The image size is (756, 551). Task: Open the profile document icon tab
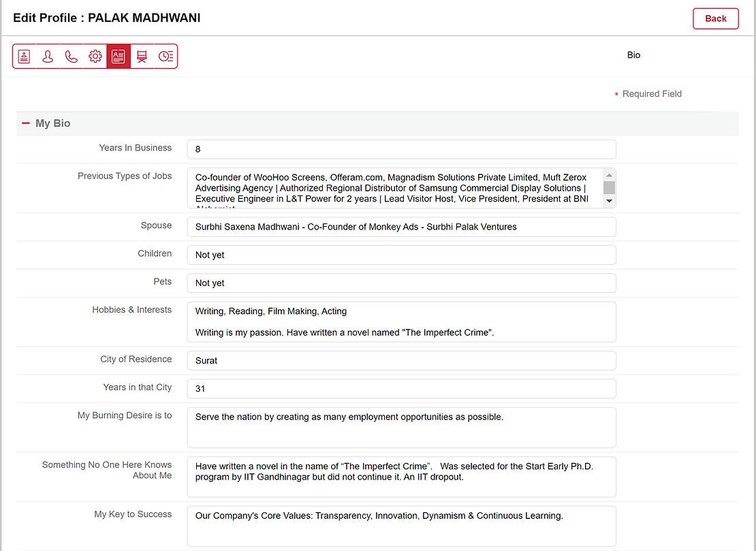click(x=25, y=57)
